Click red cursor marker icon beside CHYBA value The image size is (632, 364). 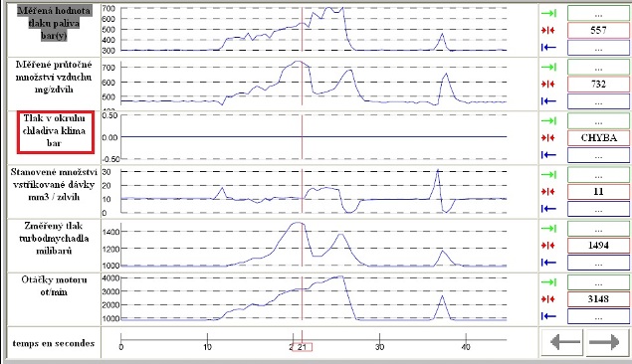tap(548, 138)
